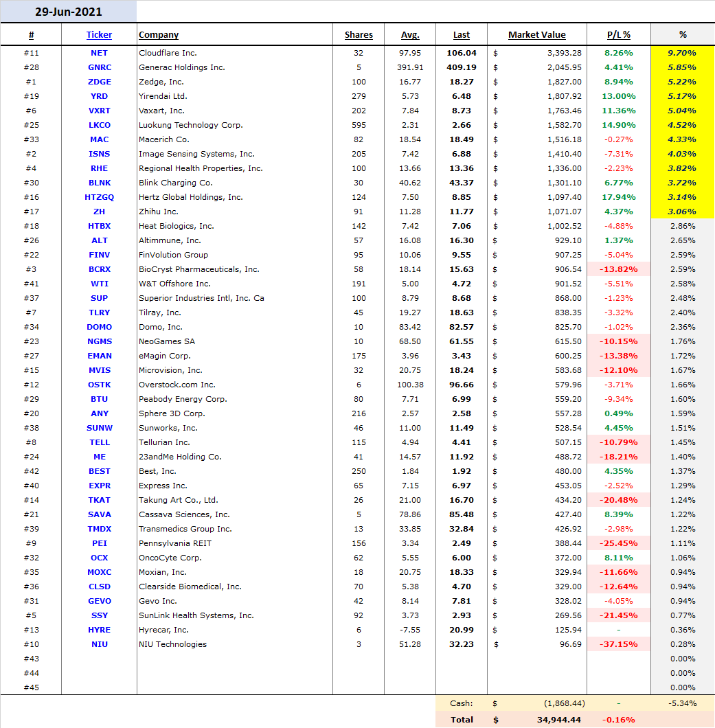Open the WTI ticker link
The width and height of the screenshot is (715, 728).
[x=100, y=283]
